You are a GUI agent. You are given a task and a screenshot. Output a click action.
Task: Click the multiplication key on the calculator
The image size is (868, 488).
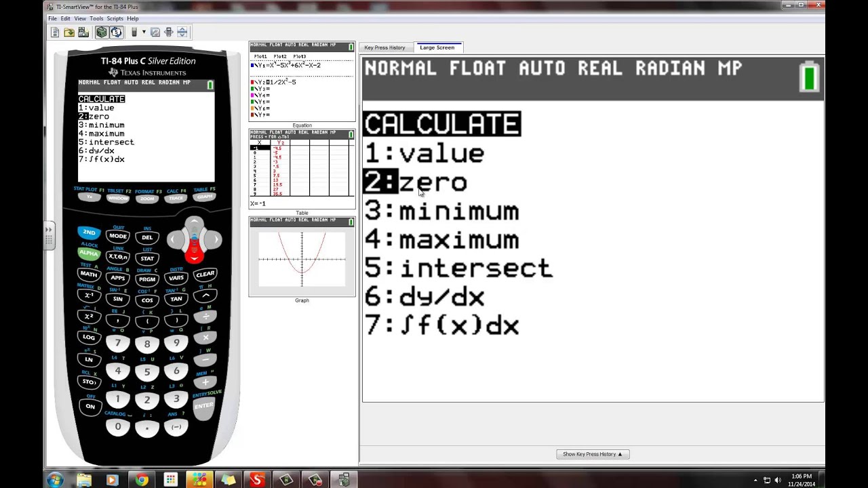pos(205,338)
